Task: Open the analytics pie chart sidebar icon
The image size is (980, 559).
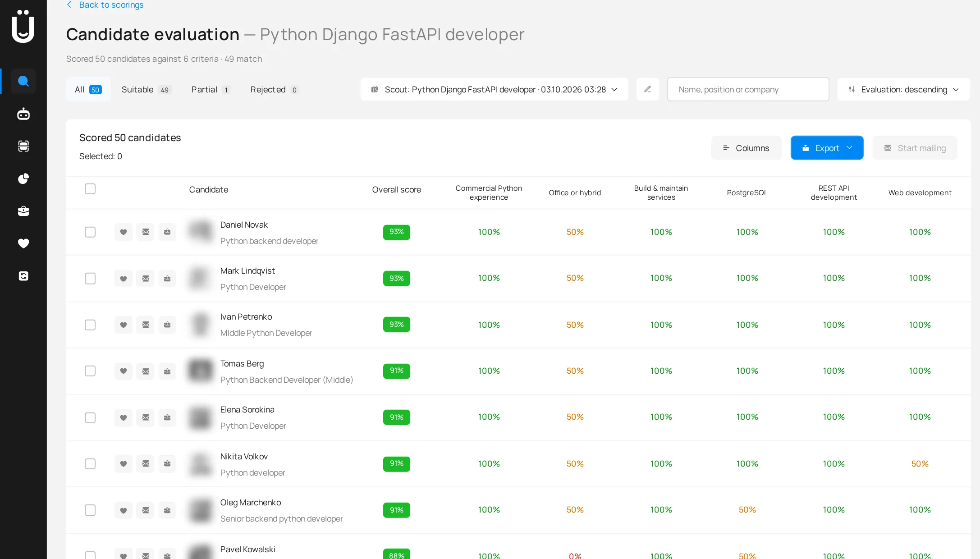Action: pos(23,179)
